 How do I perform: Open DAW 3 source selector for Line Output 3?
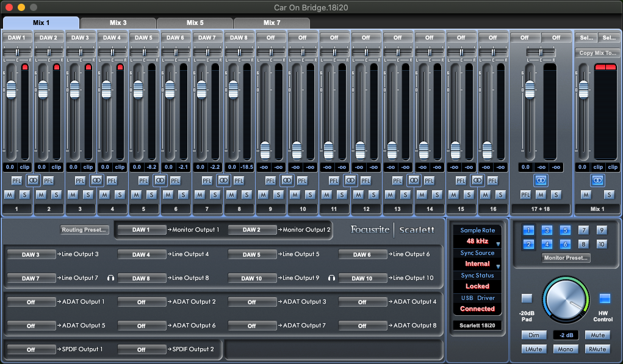click(x=31, y=254)
